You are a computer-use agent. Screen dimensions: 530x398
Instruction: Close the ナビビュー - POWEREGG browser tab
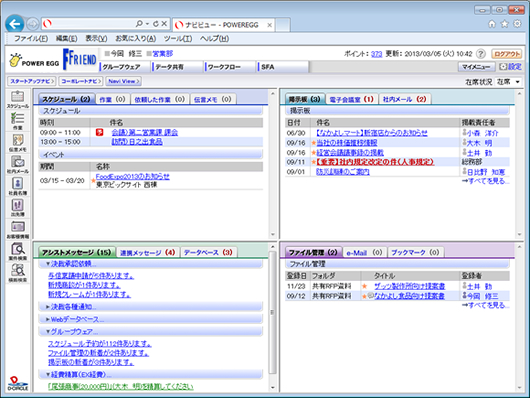coord(269,25)
